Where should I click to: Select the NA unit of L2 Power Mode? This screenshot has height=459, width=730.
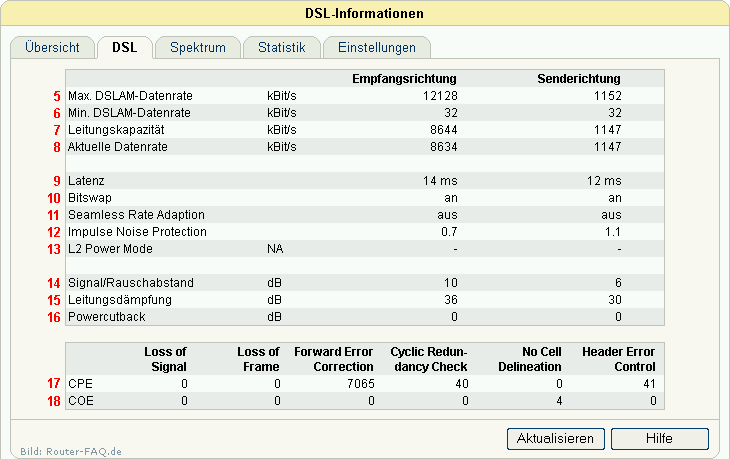coord(275,249)
